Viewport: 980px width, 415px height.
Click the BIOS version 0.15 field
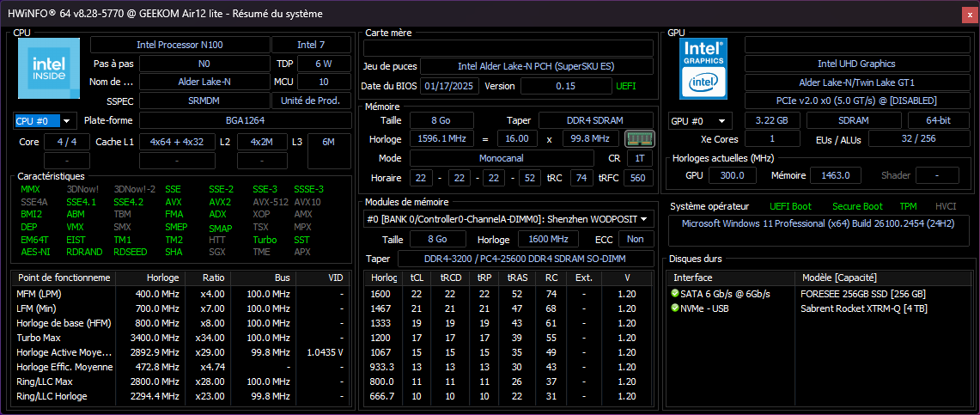[566, 86]
